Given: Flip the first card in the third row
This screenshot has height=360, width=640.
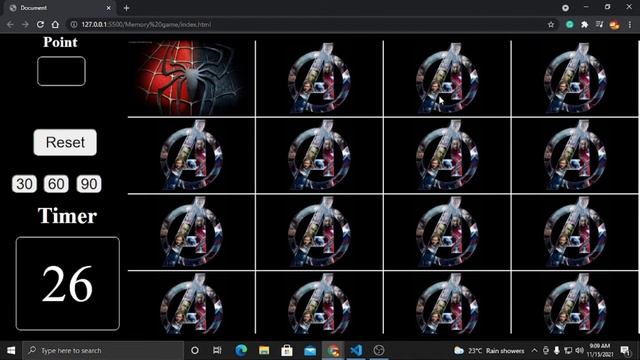Looking at the screenshot, I should (191, 232).
